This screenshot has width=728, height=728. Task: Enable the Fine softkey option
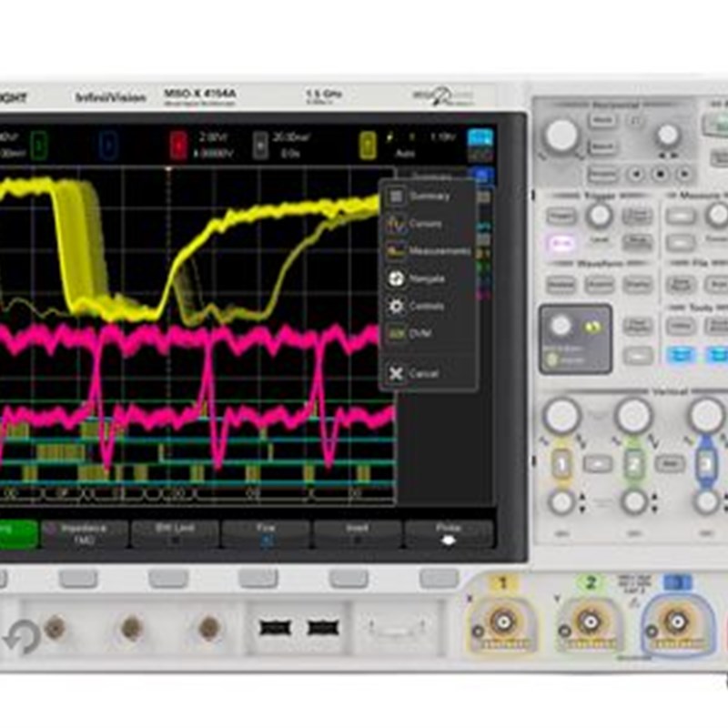(x=266, y=534)
